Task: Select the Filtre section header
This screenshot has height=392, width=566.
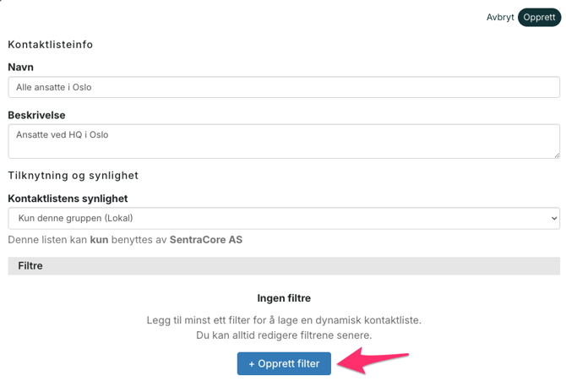Action: coord(284,265)
